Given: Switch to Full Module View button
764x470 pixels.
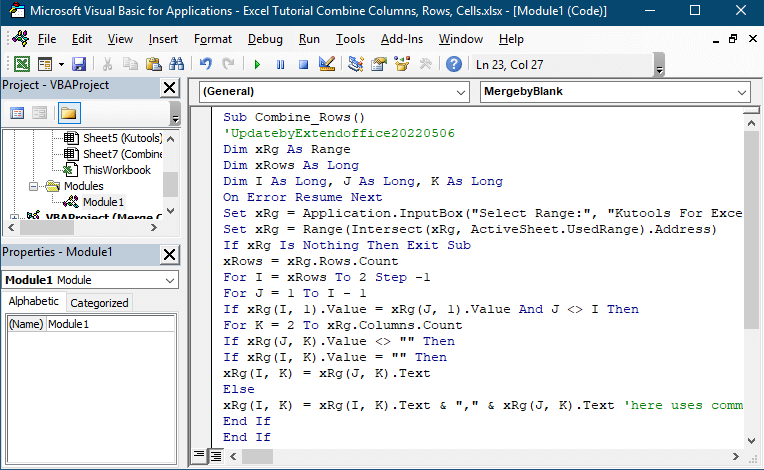Looking at the screenshot, I should [214, 456].
